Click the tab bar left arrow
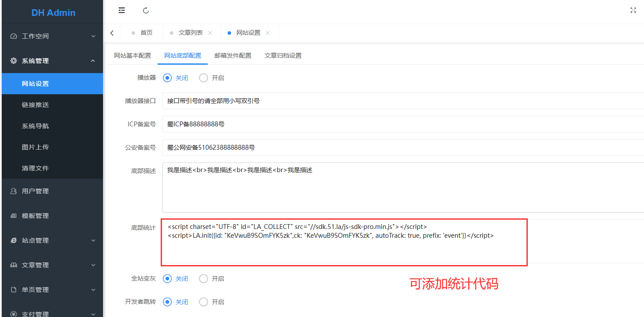 [112, 33]
